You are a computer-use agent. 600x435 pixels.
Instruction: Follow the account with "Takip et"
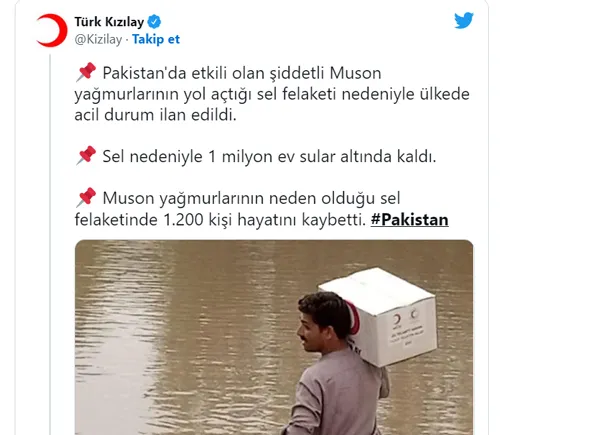pos(156,39)
